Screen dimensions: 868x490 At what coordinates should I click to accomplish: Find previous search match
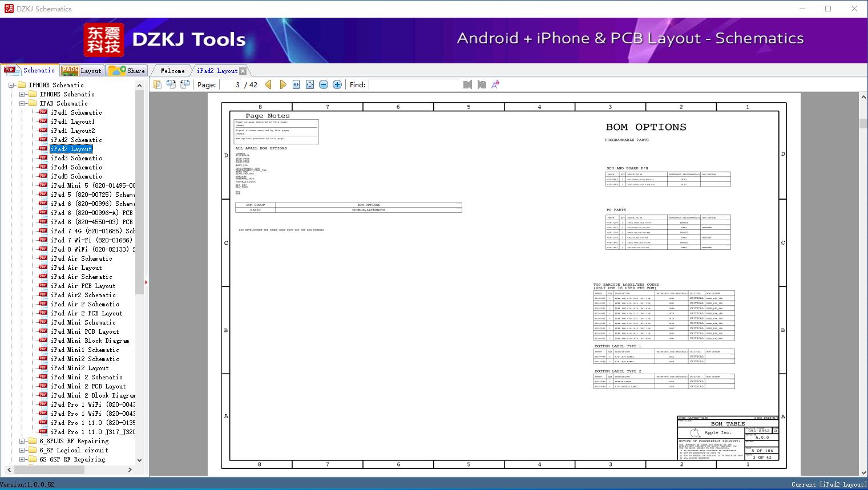point(468,84)
